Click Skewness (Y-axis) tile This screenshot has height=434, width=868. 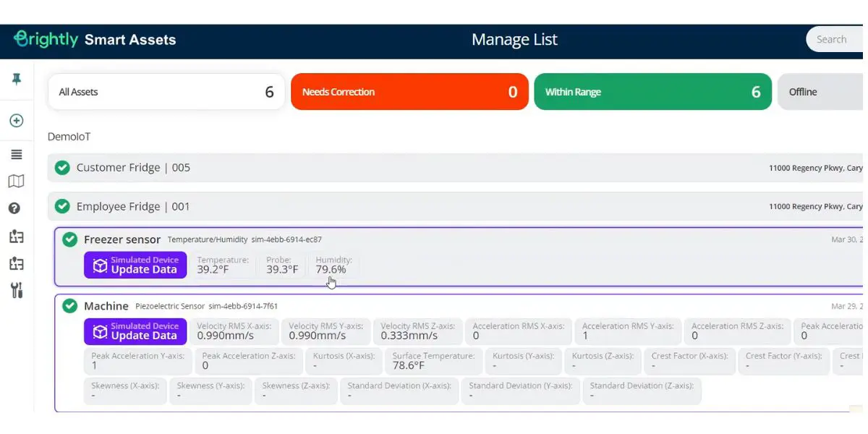click(x=210, y=391)
